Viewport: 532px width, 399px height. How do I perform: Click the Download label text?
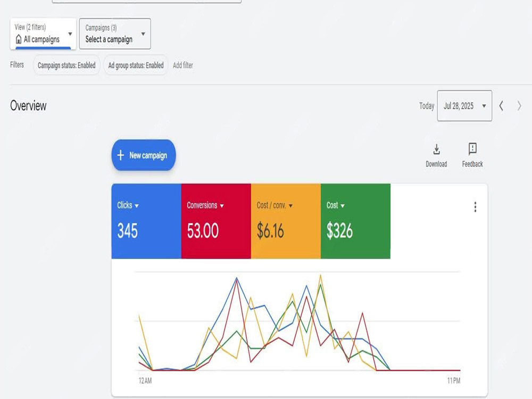pos(436,164)
